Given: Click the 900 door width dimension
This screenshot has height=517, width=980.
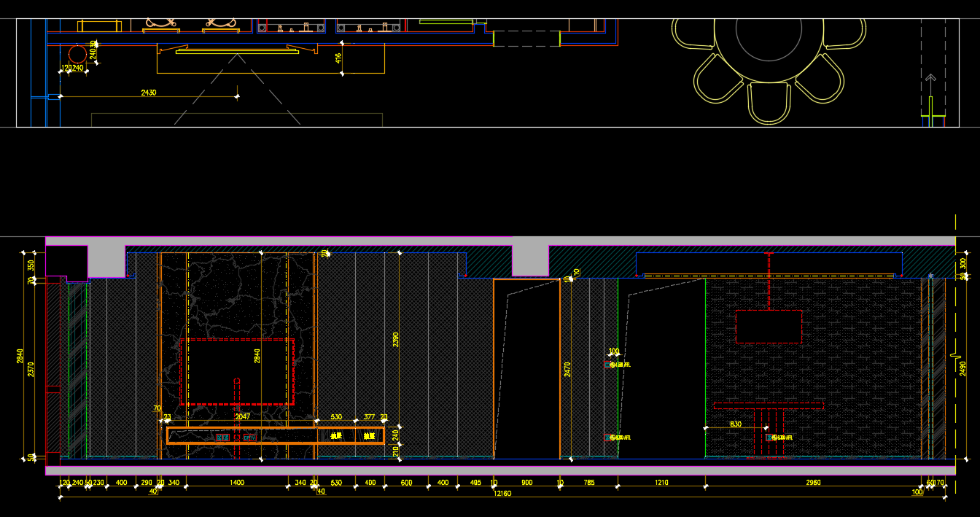Looking at the screenshot, I should click(x=526, y=483).
